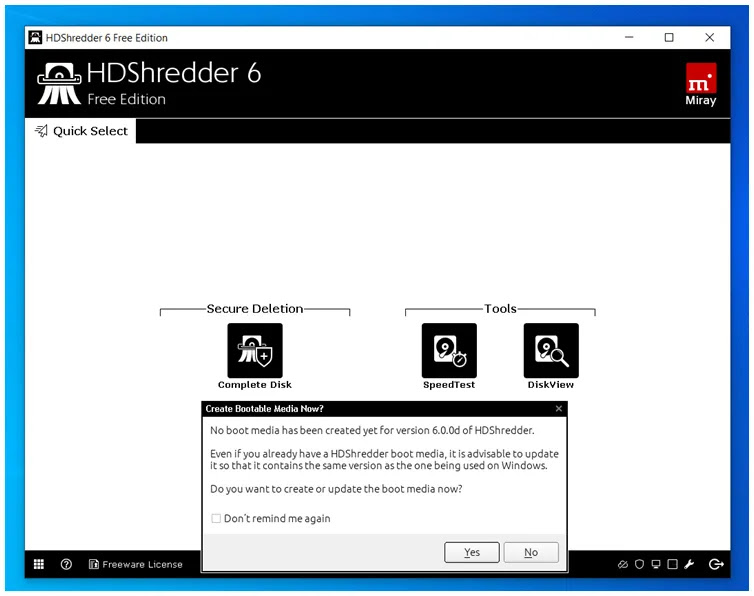Enable "Don't remind me again" checkbox
754x596 pixels.
[x=216, y=518]
